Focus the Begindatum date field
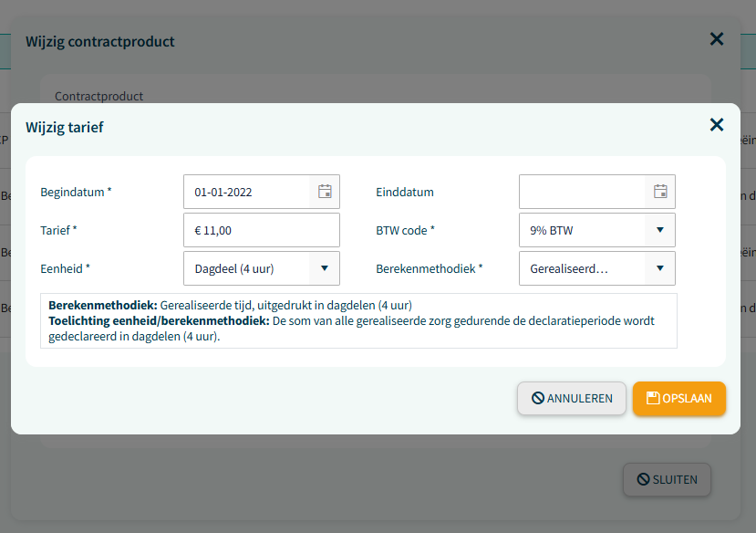The height and width of the screenshot is (533, 756). pos(246,192)
